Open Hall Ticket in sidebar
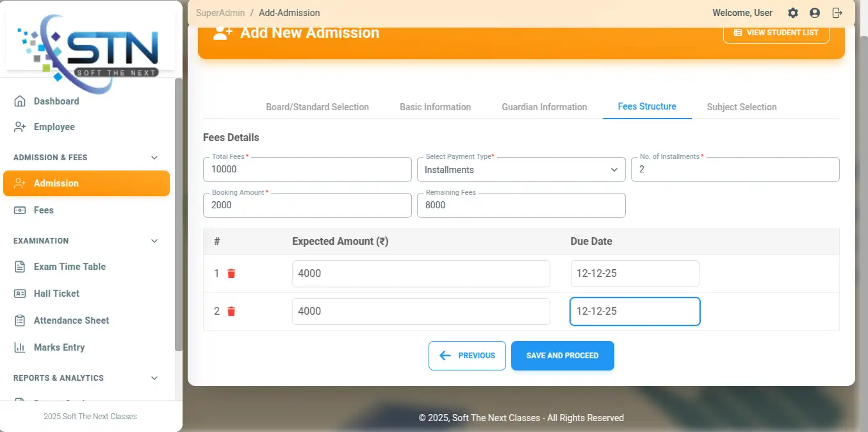868x432 pixels. (x=56, y=294)
